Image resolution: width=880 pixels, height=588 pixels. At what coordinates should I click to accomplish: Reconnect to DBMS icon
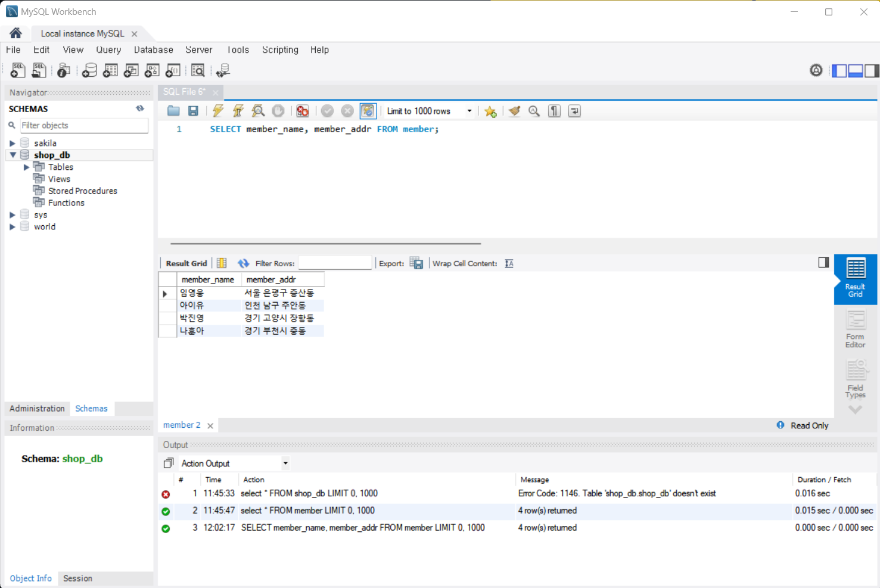[223, 70]
